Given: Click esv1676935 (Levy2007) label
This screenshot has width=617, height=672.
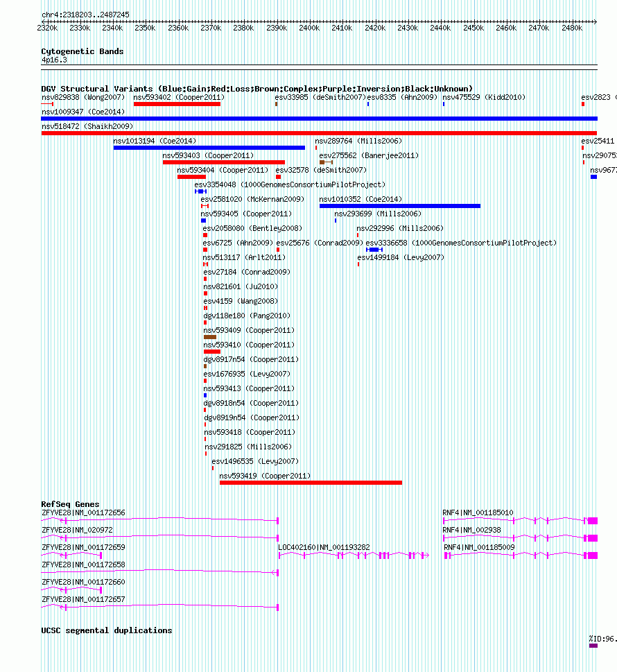Looking at the screenshot, I should pyautogui.click(x=247, y=374).
